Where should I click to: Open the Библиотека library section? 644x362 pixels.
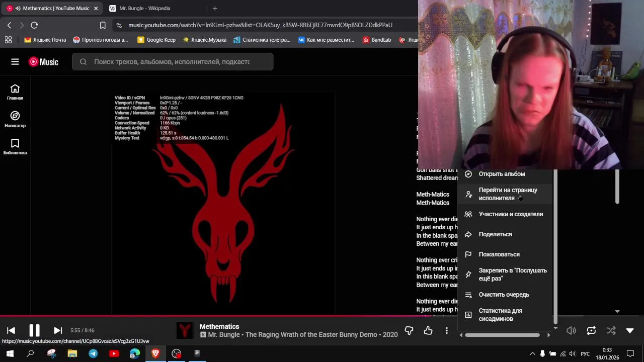pyautogui.click(x=15, y=147)
